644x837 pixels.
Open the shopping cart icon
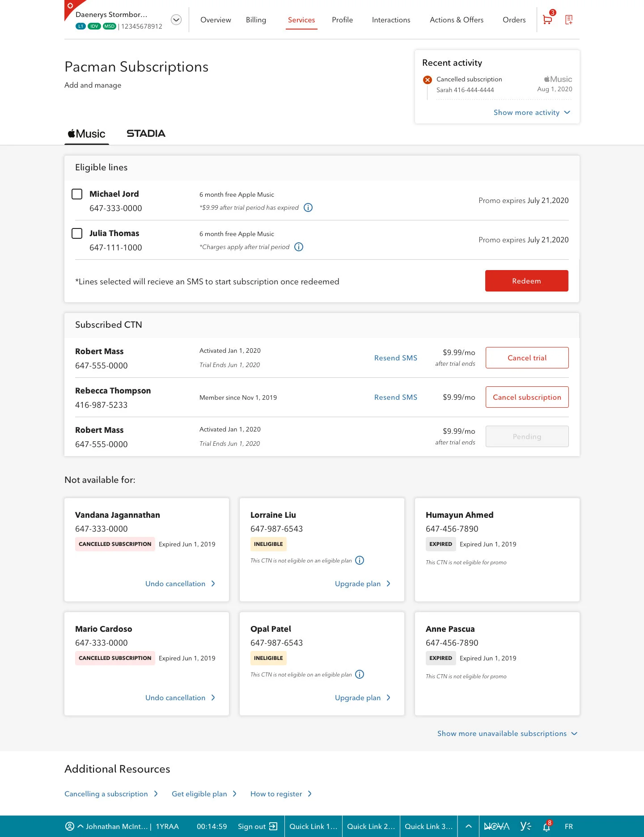tap(547, 20)
